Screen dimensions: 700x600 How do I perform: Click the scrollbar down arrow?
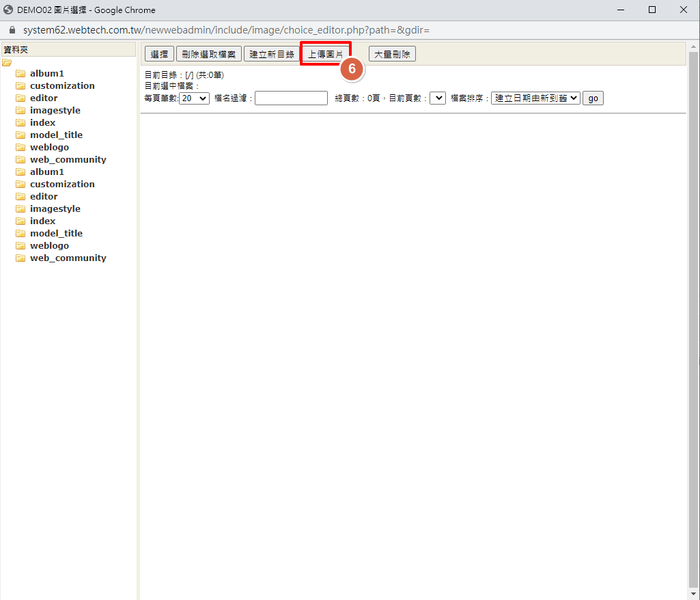694,593
